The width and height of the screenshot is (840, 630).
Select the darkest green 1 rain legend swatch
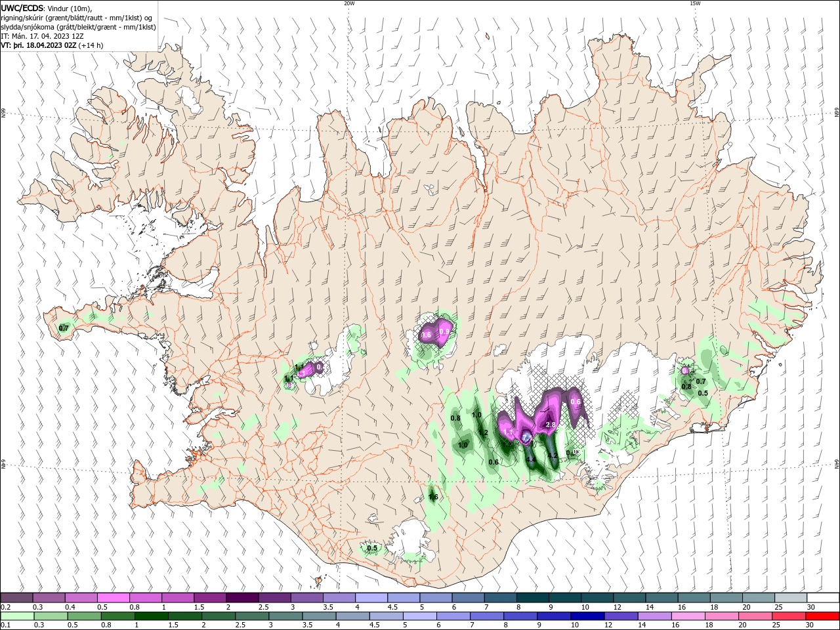click(152, 616)
